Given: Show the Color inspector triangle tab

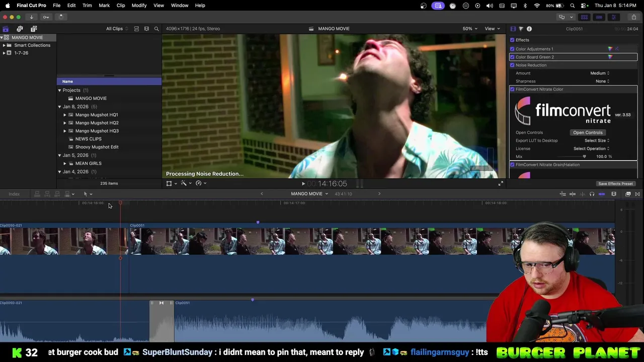Looking at the screenshot, I should pyautogui.click(x=521, y=29).
